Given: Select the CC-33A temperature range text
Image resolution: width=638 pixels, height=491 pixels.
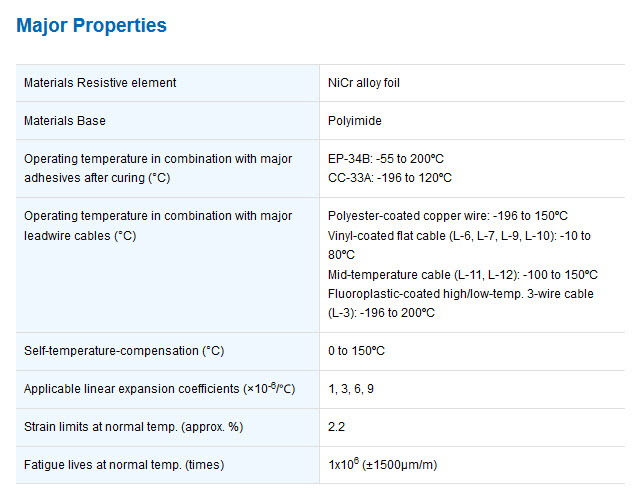Looking at the screenshot, I should click(390, 178).
